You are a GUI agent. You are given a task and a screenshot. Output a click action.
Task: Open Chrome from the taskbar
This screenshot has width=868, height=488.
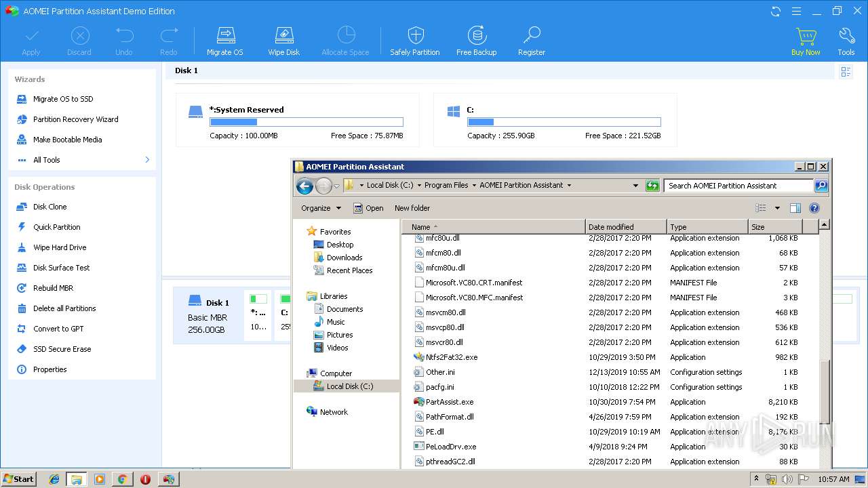pos(122,479)
